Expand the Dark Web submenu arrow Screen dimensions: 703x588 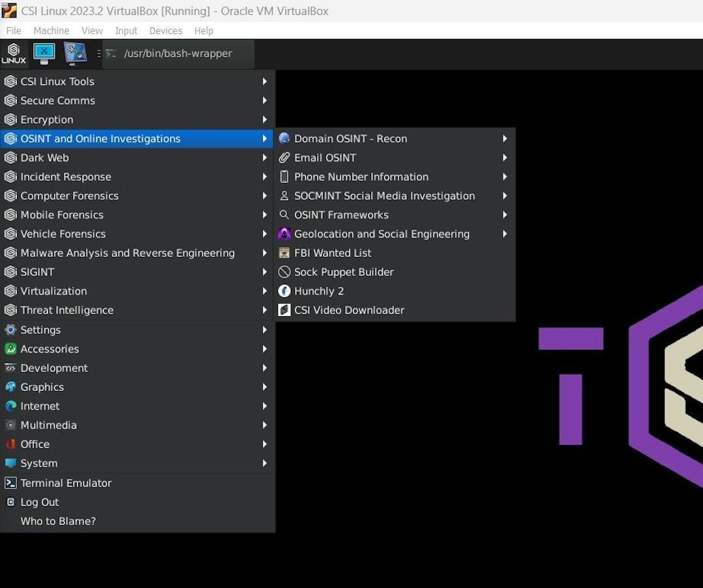264,157
